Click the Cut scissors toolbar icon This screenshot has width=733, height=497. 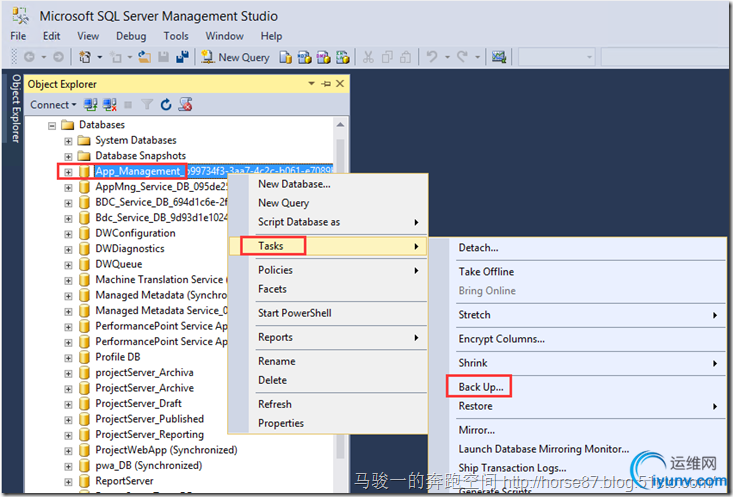[x=368, y=57]
